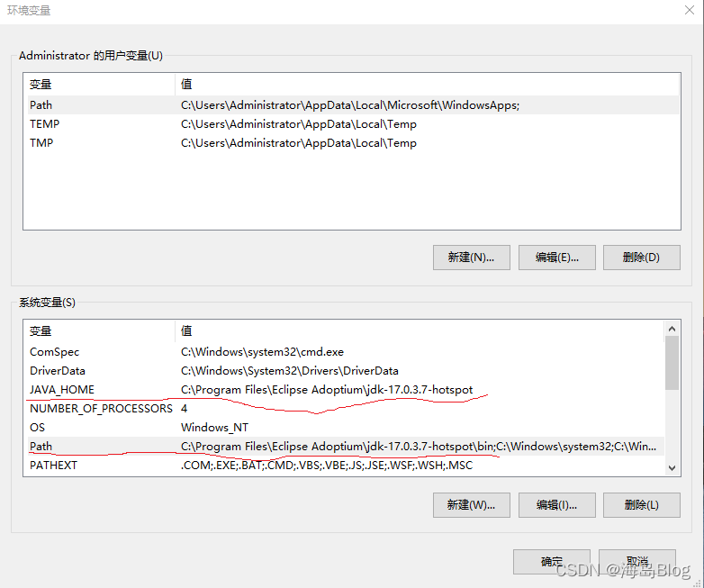Click 值 column header in system variables
This screenshot has width=704, height=588.
[x=420, y=331]
